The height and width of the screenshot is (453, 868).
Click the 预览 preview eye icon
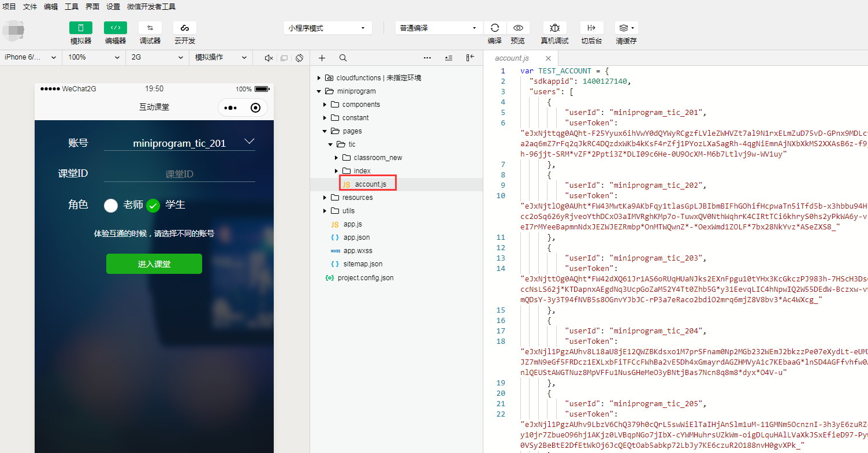point(518,28)
